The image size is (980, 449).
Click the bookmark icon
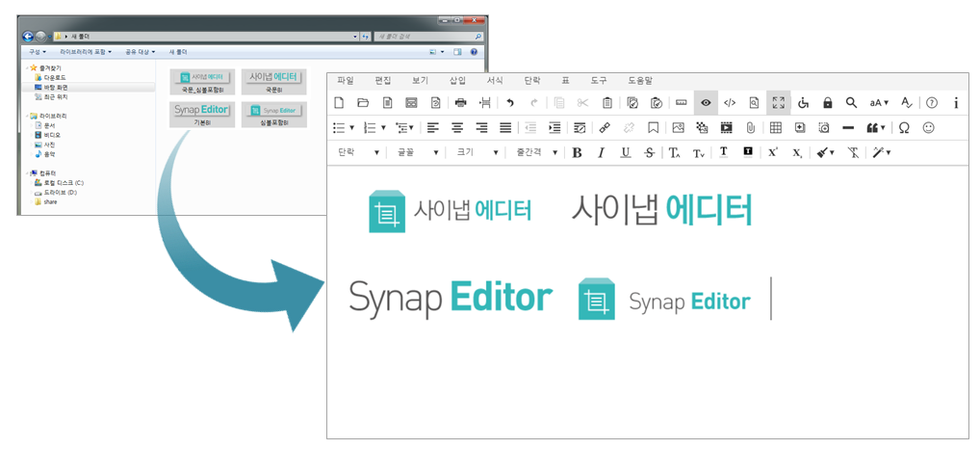click(x=653, y=127)
